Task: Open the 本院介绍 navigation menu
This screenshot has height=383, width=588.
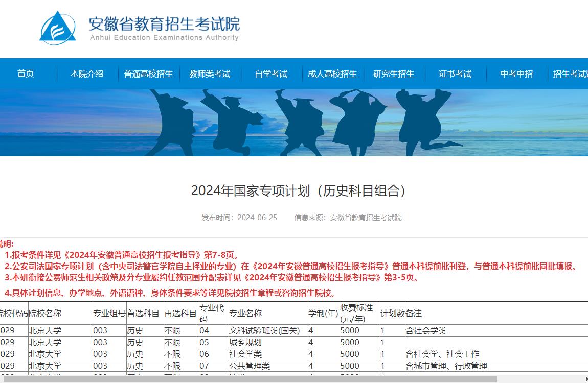Action: pyautogui.click(x=87, y=74)
